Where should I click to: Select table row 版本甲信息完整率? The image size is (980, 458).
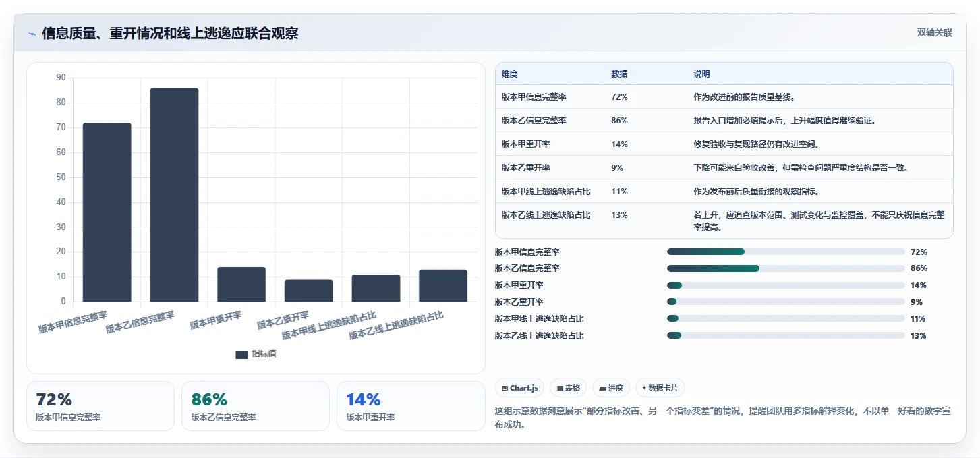(x=724, y=97)
